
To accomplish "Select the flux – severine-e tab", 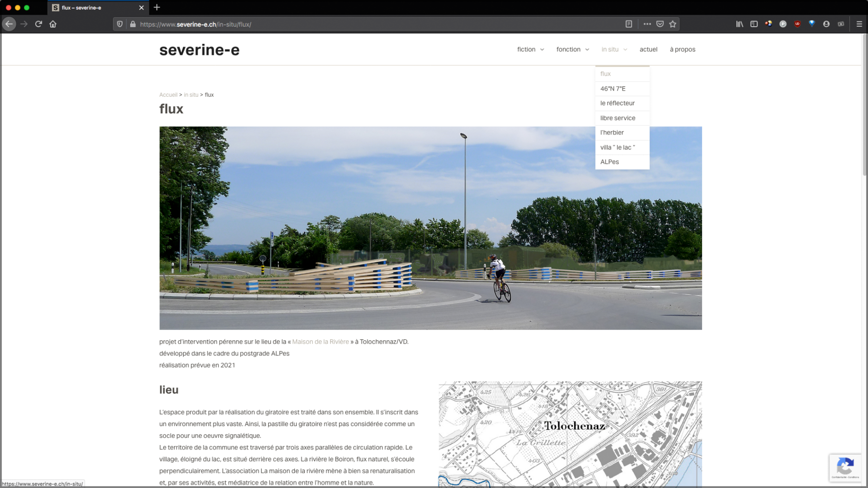I will click(97, 8).
